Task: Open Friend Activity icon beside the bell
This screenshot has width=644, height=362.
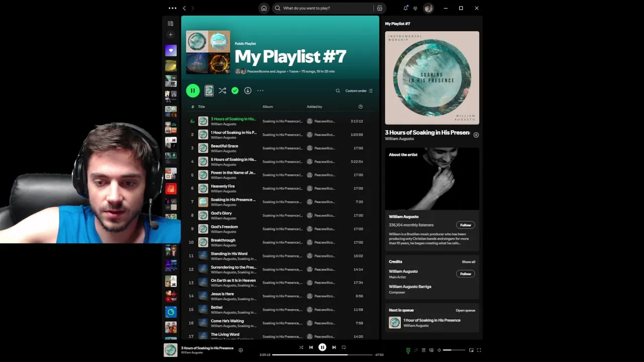Action: pyautogui.click(x=415, y=8)
